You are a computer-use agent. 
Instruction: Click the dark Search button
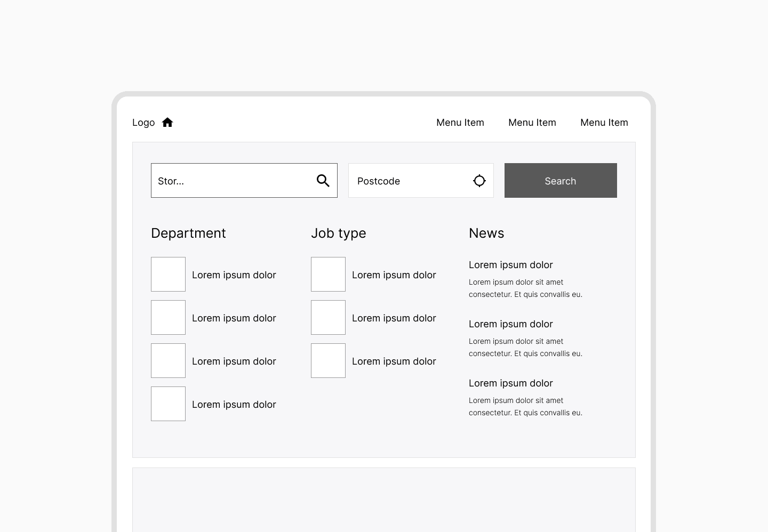(561, 181)
